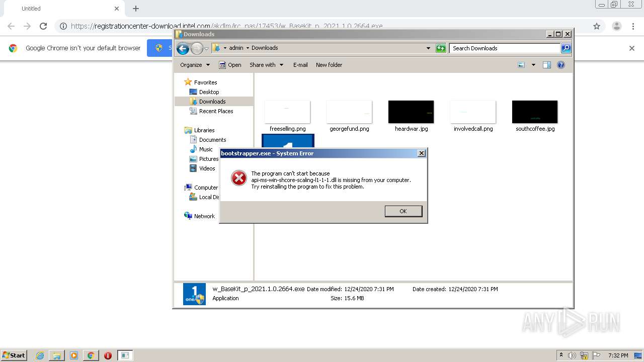Click the system tray volume icon
Image resolution: width=644 pixels, height=362 pixels.
[x=572, y=355]
